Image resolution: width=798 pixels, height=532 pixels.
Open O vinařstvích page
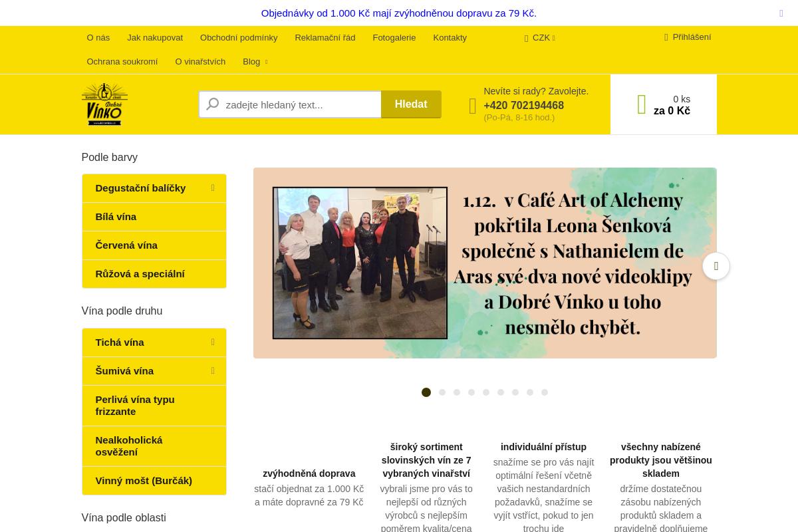point(200,62)
